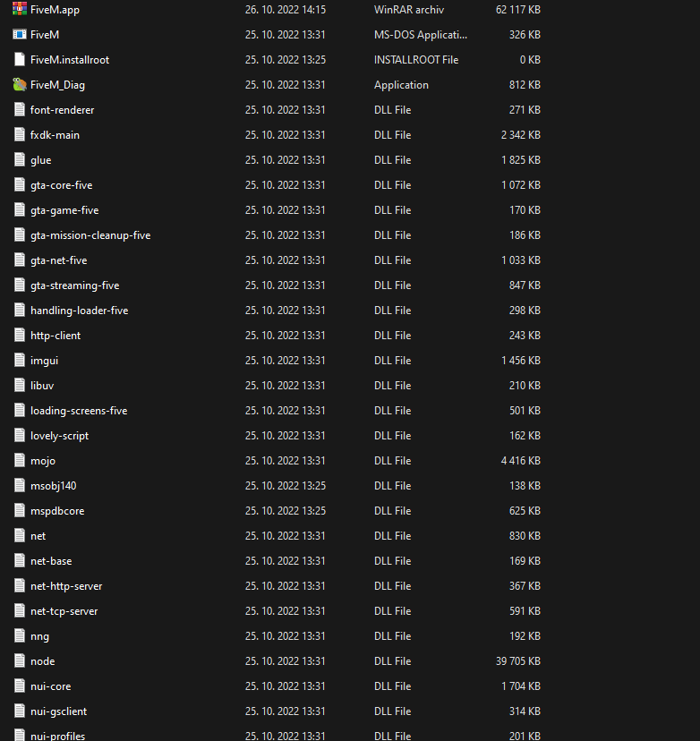Select the http-client file name
The height and width of the screenshot is (741, 700).
pyautogui.click(x=55, y=336)
